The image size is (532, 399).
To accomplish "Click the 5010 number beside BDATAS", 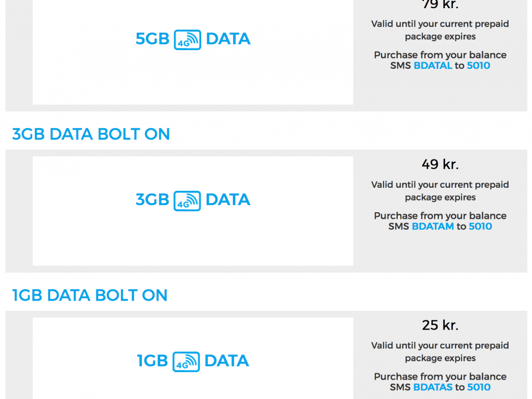I will [479, 387].
